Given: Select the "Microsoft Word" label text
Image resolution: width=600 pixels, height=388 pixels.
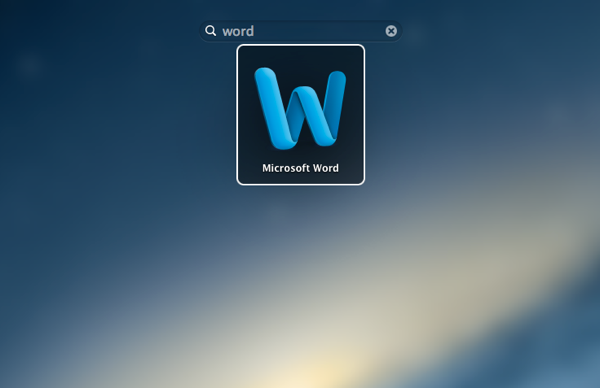Looking at the screenshot, I should pyautogui.click(x=300, y=168).
